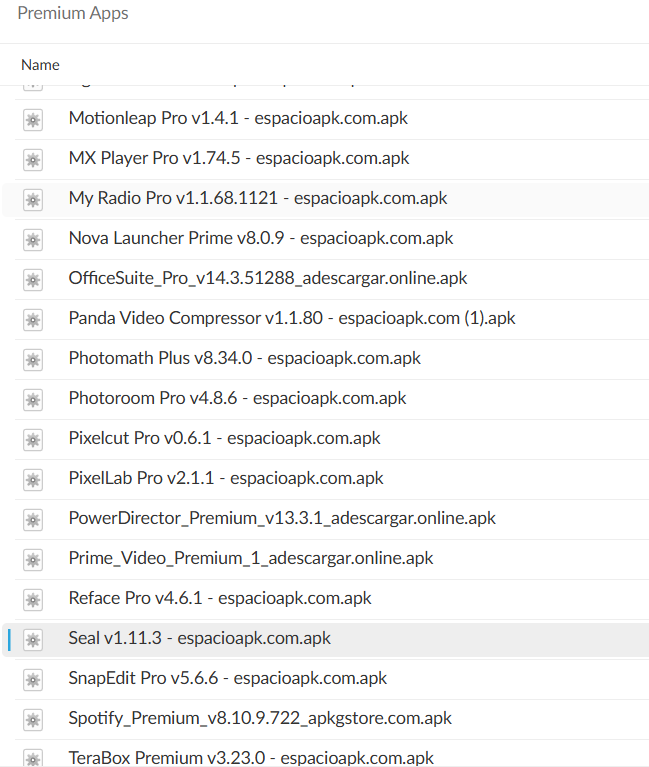Select Pixelcut Pro v0.6.1 file name
The width and height of the screenshot is (649, 767).
click(x=224, y=439)
